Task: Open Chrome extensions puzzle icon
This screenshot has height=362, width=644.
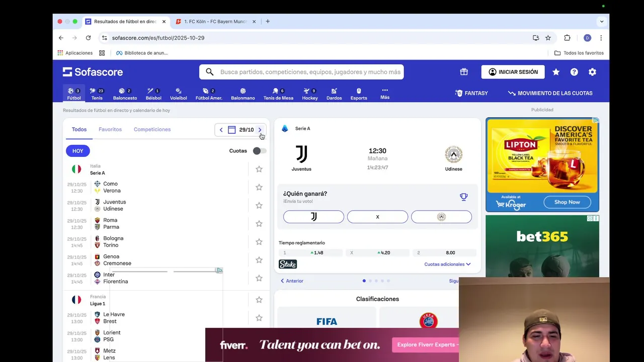Action: pyautogui.click(x=567, y=38)
